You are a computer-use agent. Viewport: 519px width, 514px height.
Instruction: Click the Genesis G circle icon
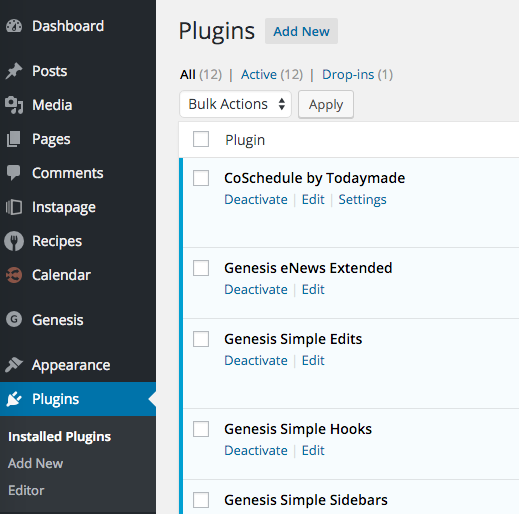click(14, 319)
